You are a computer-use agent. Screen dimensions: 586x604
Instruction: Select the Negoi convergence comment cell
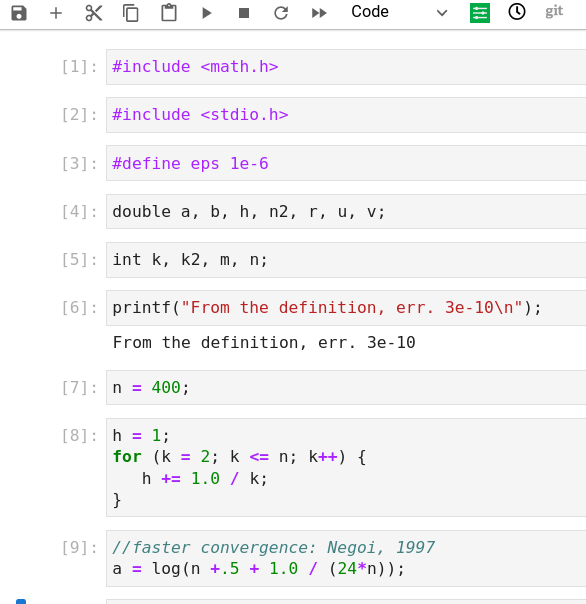pos(346,558)
